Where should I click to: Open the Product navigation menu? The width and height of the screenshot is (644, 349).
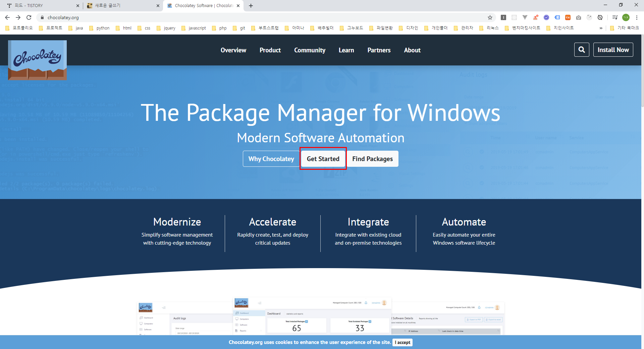(x=270, y=50)
